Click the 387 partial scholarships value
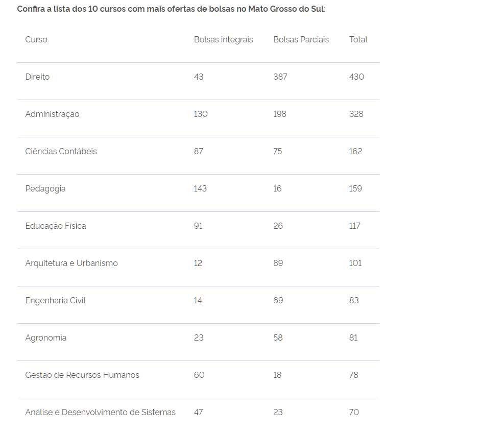The image size is (504, 434). point(280,77)
